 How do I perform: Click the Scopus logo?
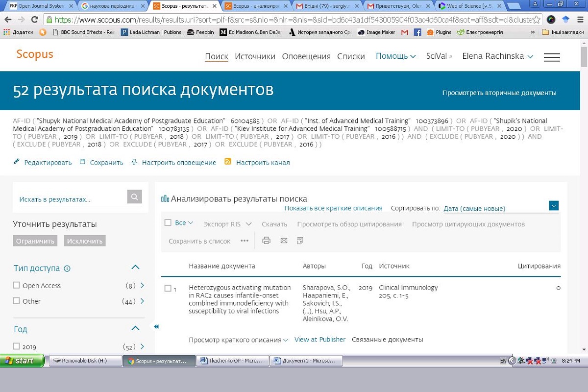point(35,54)
